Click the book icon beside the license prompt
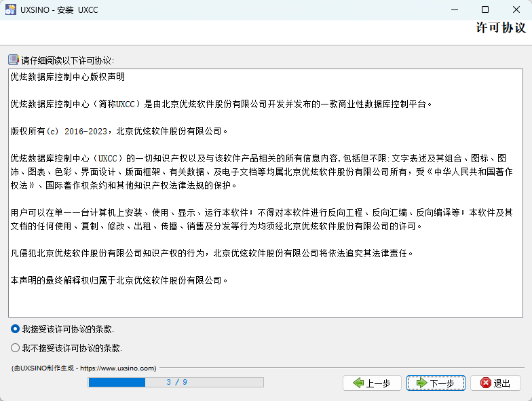Screen dimensions: 532x401 (x=14, y=60)
